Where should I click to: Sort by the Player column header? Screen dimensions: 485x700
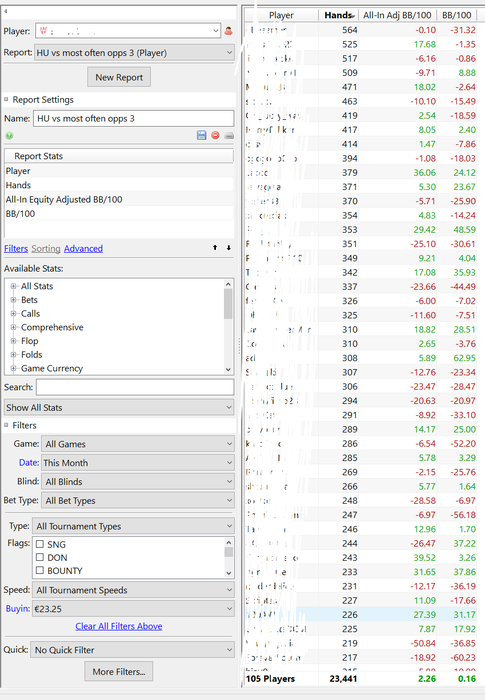pyautogui.click(x=281, y=15)
